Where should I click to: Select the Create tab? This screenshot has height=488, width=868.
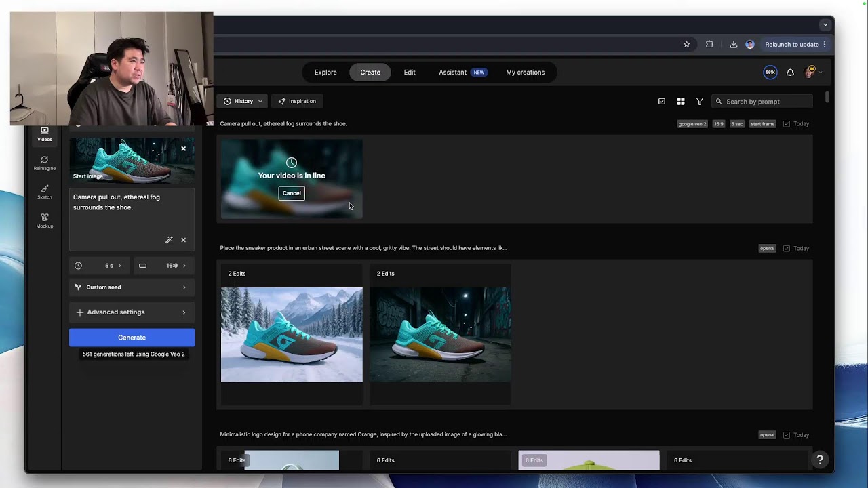coord(370,73)
